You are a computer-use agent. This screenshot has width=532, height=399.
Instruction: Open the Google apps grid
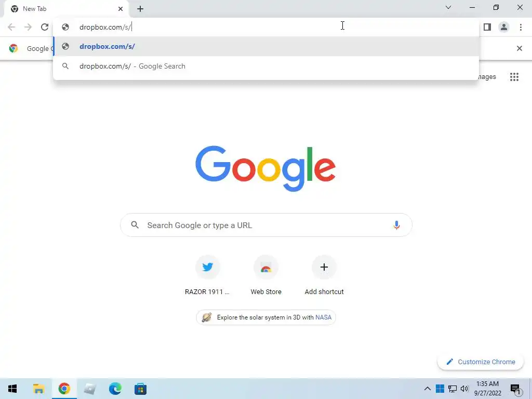pyautogui.click(x=514, y=77)
